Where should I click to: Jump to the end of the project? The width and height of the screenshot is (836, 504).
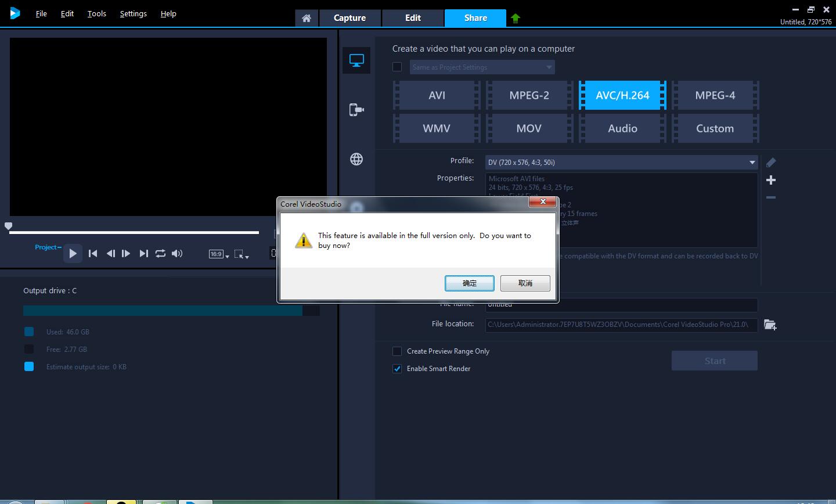tap(143, 253)
